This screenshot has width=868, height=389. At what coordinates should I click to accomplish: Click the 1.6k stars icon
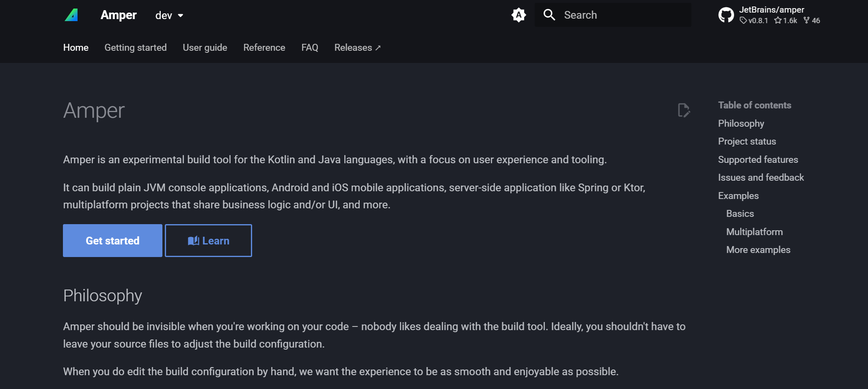click(x=777, y=20)
